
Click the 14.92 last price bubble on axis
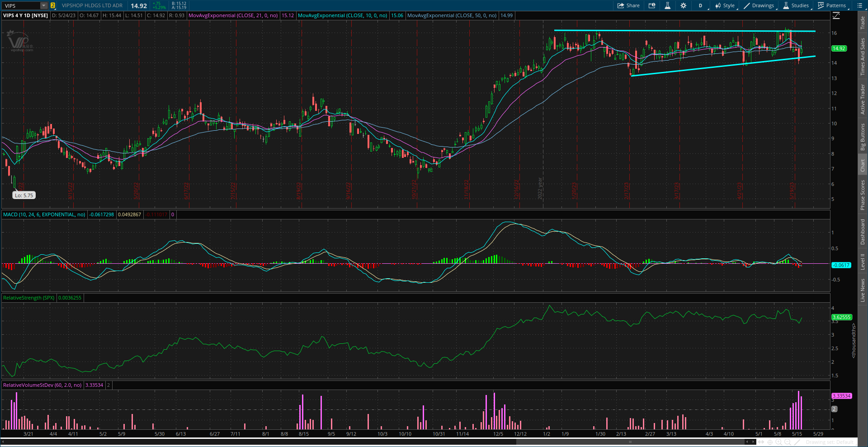839,48
